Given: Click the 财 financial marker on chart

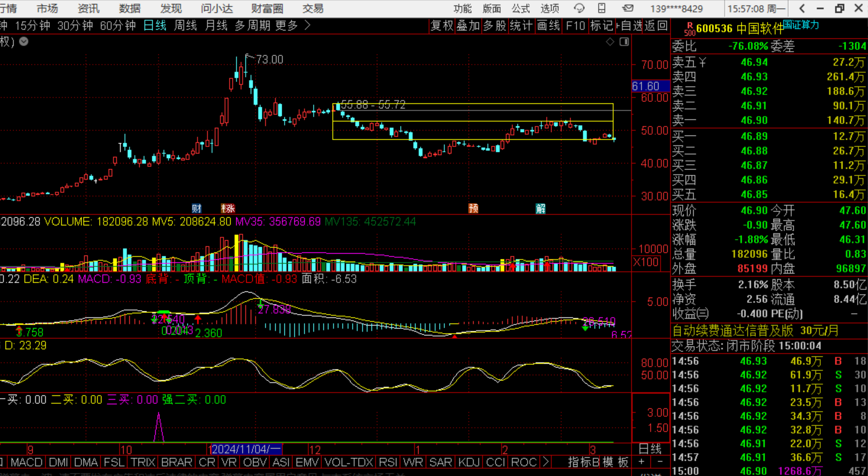Looking at the screenshot, I should tap(197, 208).
